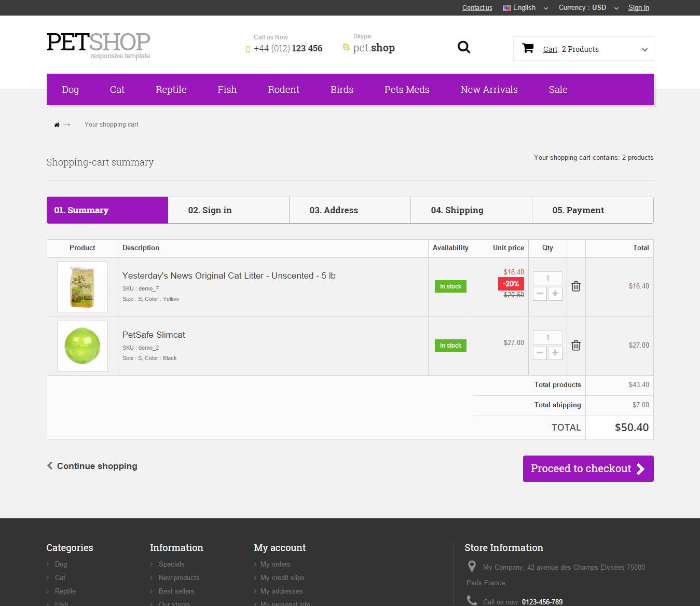Open the Contact us link

[x=477, y=8]
